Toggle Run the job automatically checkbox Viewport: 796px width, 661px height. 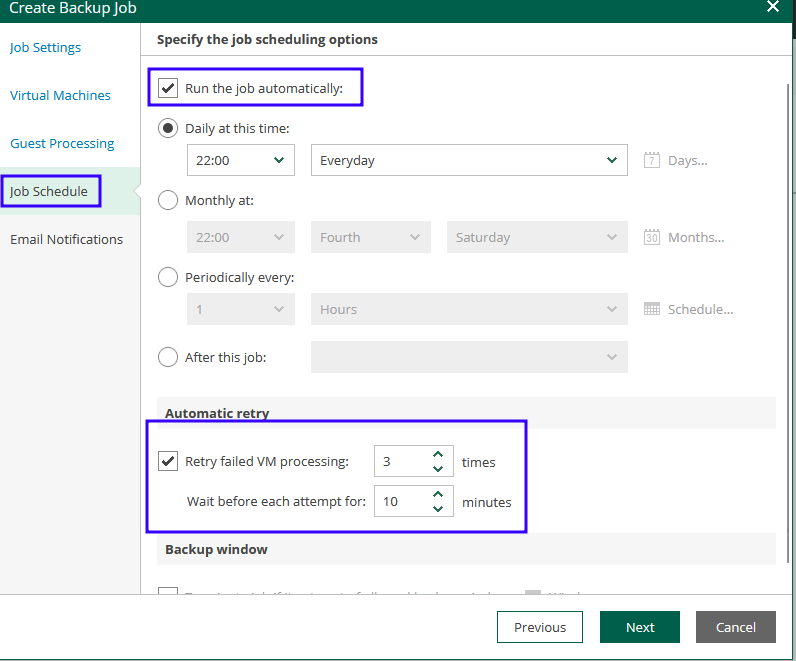tap(168, 88)
